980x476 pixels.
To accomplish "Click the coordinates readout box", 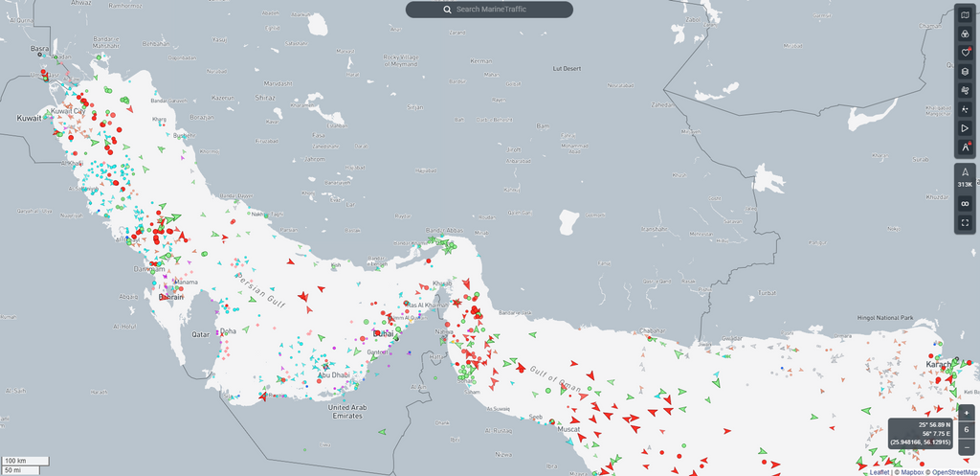I will click(x=922, y=434).
